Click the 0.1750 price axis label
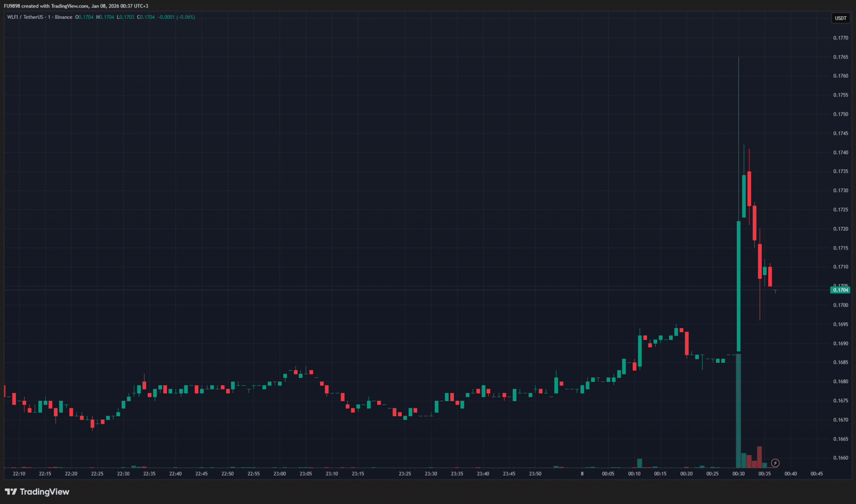This screenshot has height=504, width=856. (840, 114)
